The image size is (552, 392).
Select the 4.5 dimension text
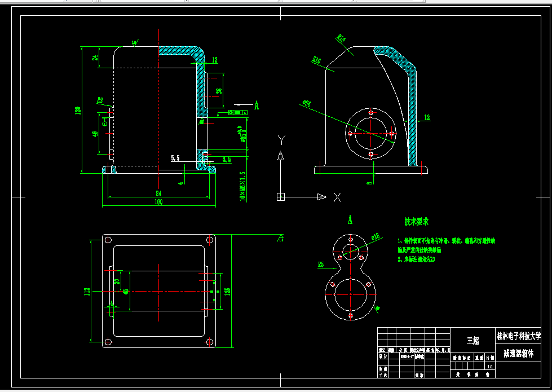(x=227, y=160)
